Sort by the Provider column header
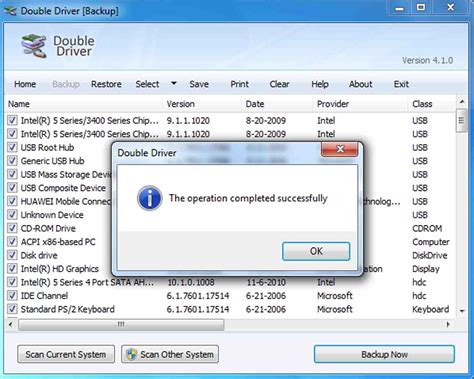 point(361,104)
